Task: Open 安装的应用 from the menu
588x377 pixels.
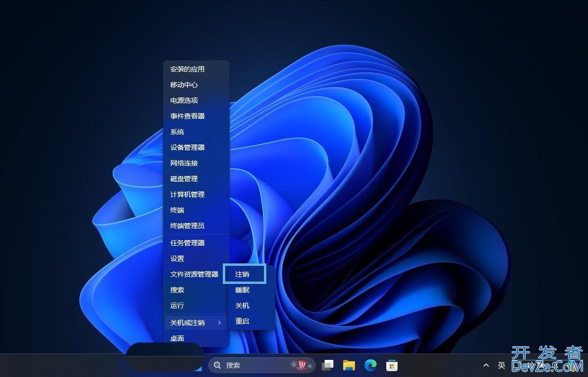Action: 196,69
